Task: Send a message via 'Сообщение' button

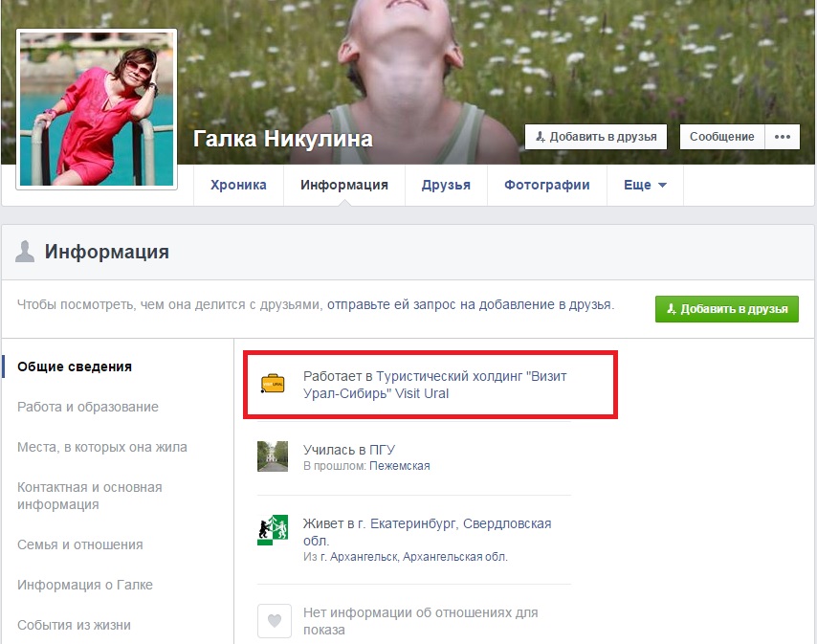Action: pos(721,137)
